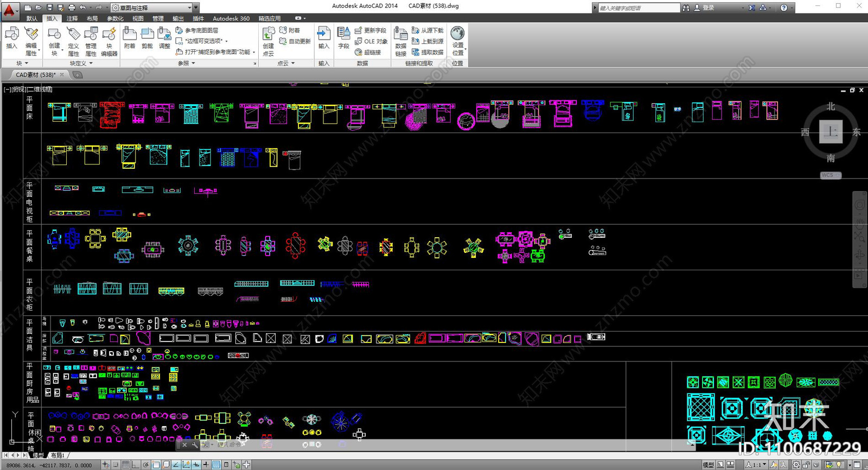The image size is (868, 470).
Task: Open the 登录 sign-in dropdown arrow
Action: click(x=743, y=8)
